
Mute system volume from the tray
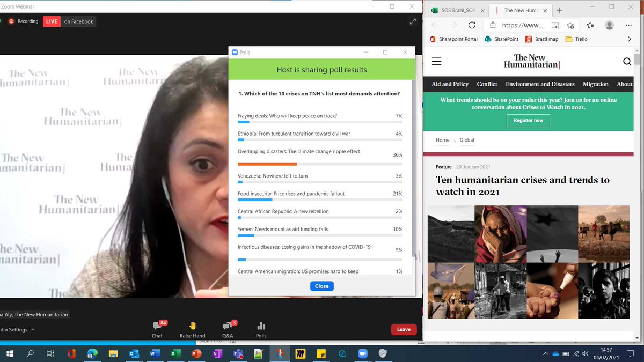click(x=585, y=353)
